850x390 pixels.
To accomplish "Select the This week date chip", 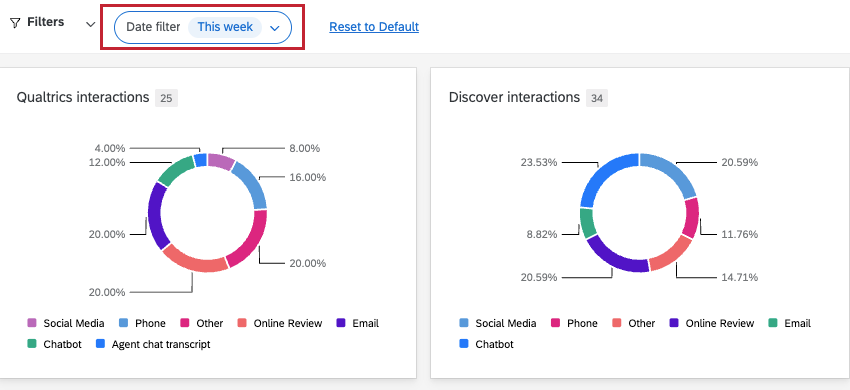I will [x=225, y=27].
